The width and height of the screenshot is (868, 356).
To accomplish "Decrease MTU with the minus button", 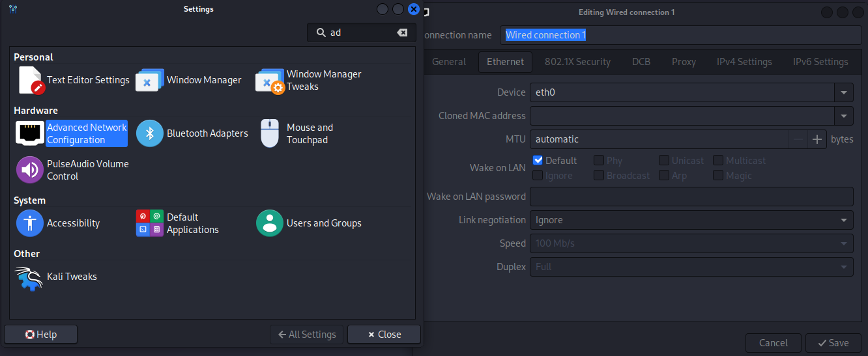I will (x=798, y=139).
